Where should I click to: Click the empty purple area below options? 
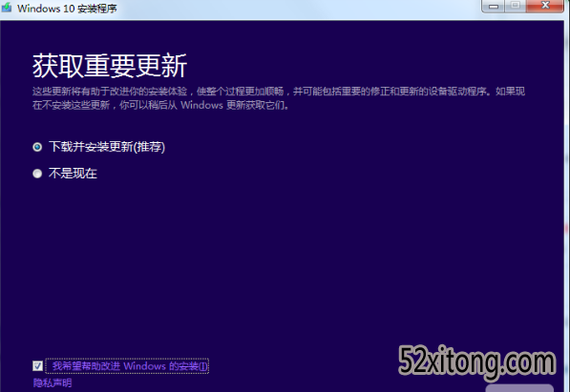[284, 261]
